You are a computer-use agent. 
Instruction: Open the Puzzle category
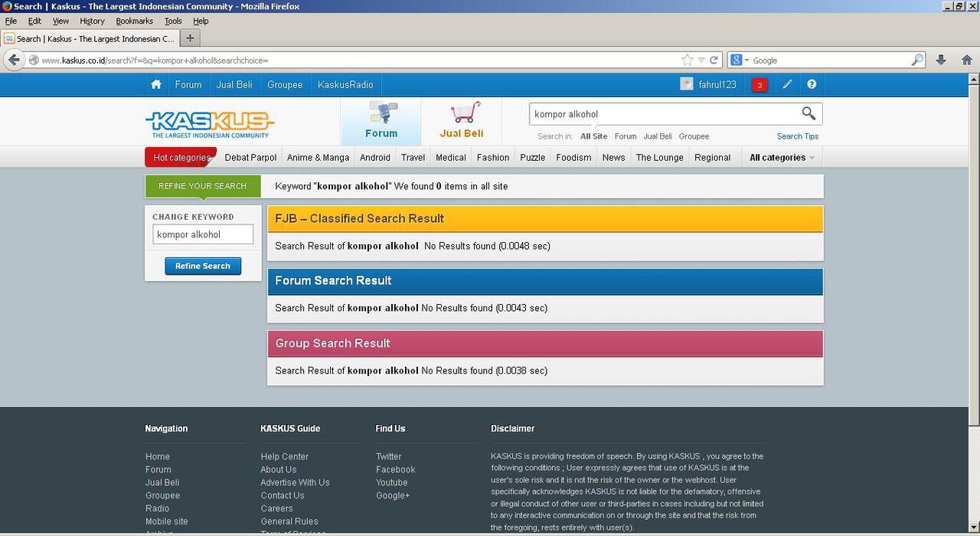(x=533, y=158)
